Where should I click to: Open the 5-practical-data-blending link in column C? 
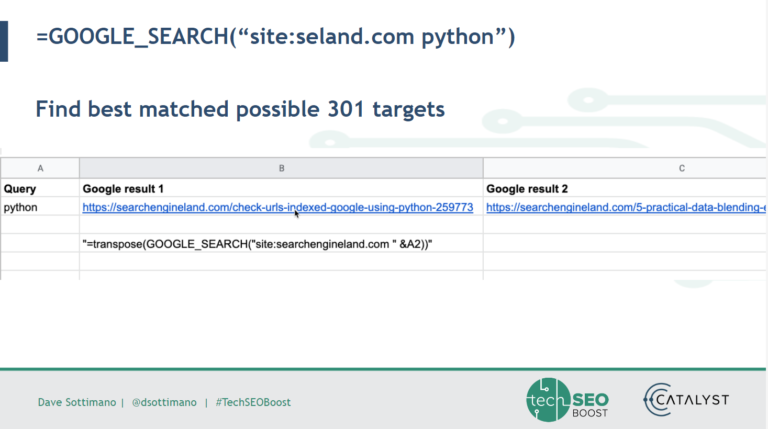625,207
